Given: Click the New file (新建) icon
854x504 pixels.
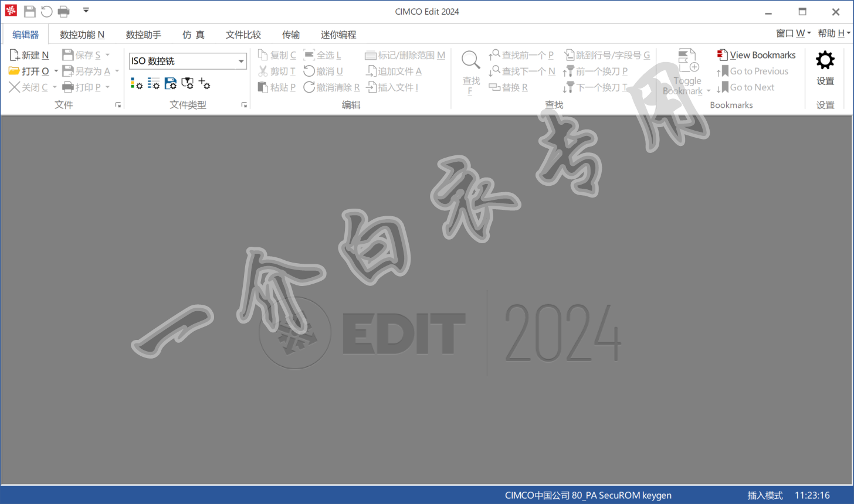Looking at the screenshot, I should pyautogui.click(x=15, y=55).
